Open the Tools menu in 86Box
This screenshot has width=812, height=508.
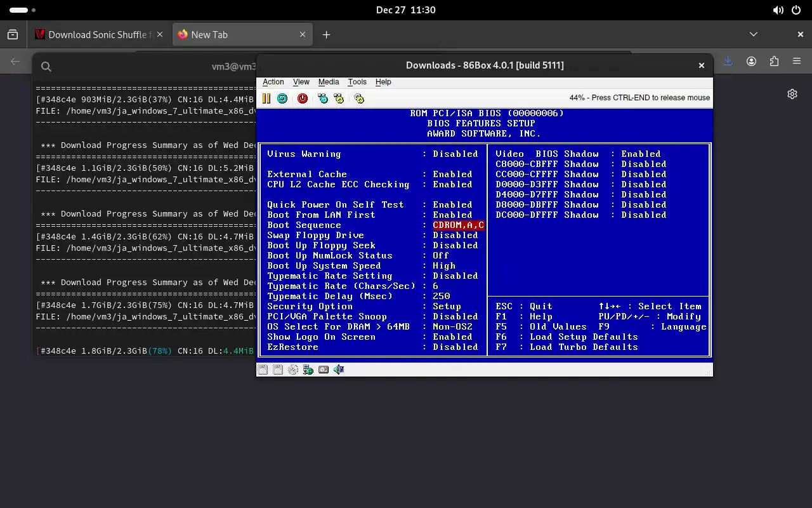point(357,82)
